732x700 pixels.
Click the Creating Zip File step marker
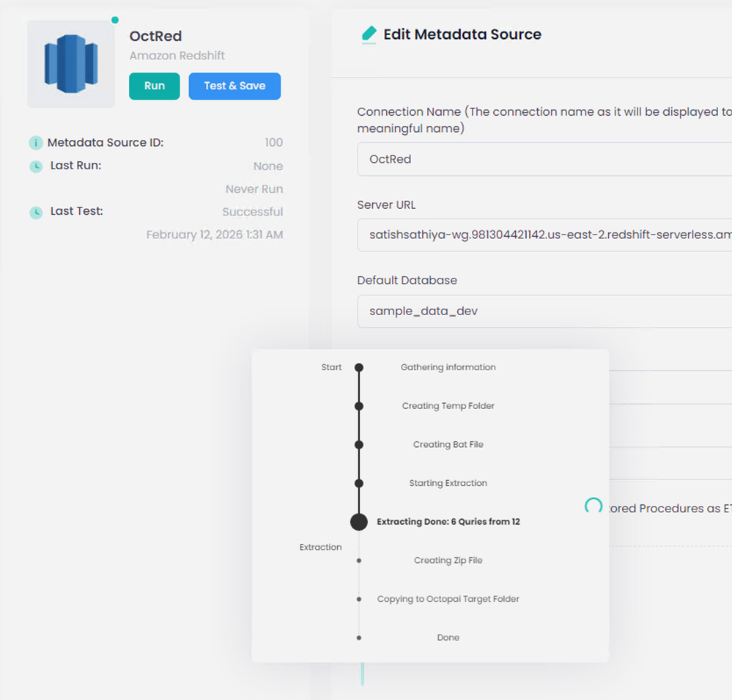(x=358, y=561)
